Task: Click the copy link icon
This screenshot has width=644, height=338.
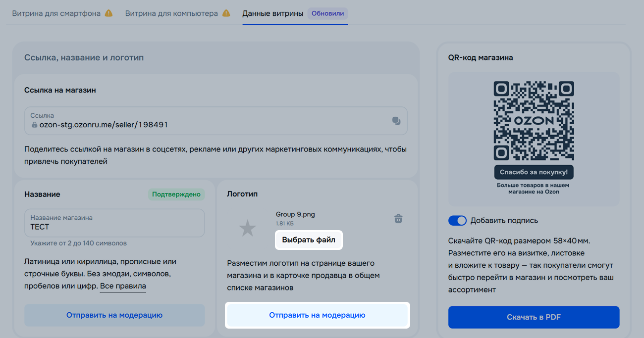Action: click(x=396, y=121)
